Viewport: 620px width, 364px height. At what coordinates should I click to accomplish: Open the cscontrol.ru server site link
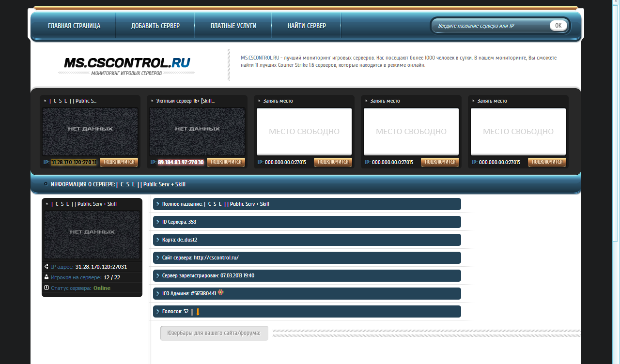click(x=217, y=258)
